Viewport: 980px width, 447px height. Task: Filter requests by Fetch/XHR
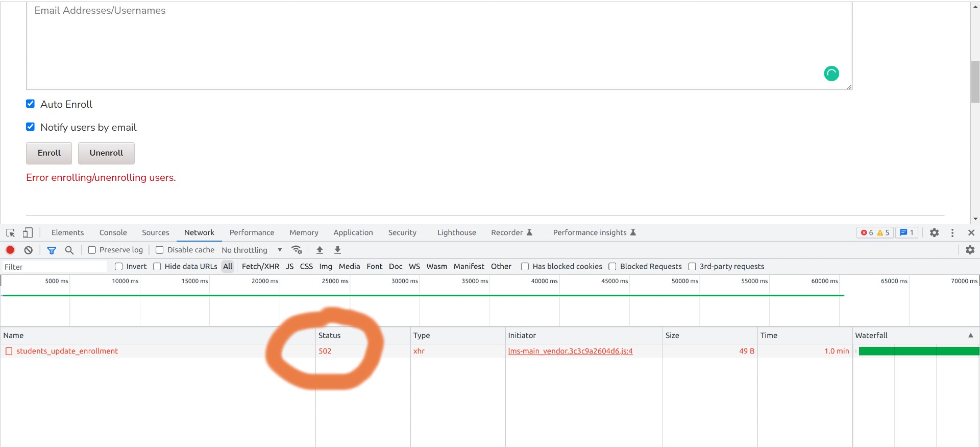(x=260, y=266)
